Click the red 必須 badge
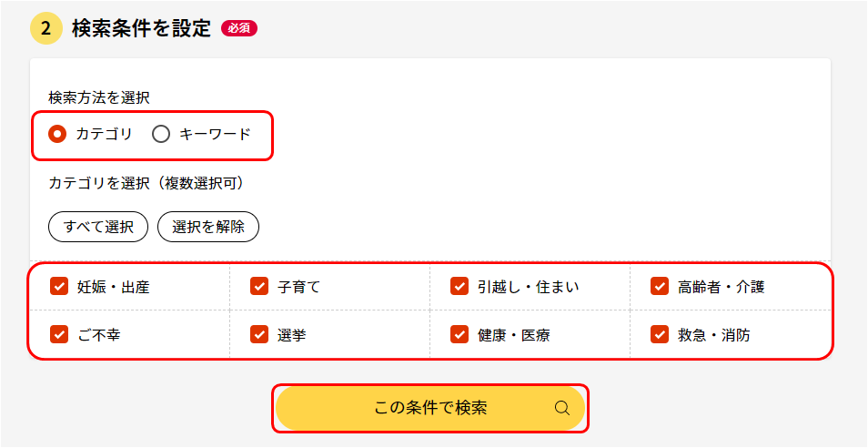868x448 pixels. [x=239, y=29]
